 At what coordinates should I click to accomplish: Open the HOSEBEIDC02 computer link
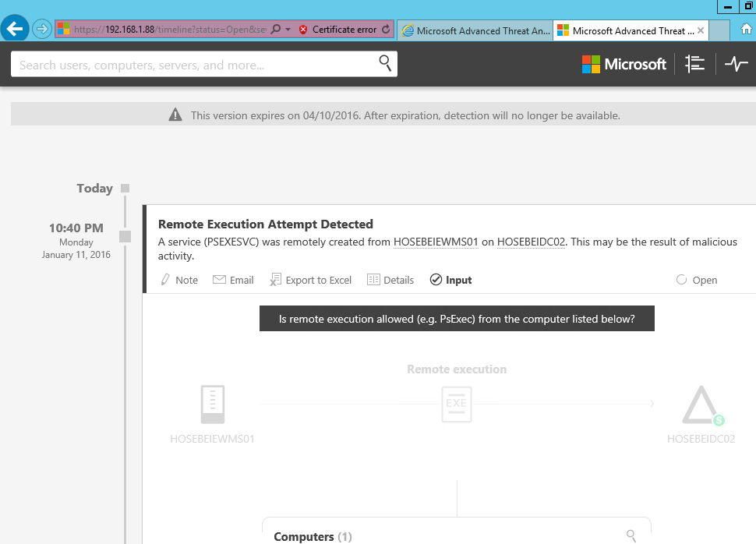point(531,242)
